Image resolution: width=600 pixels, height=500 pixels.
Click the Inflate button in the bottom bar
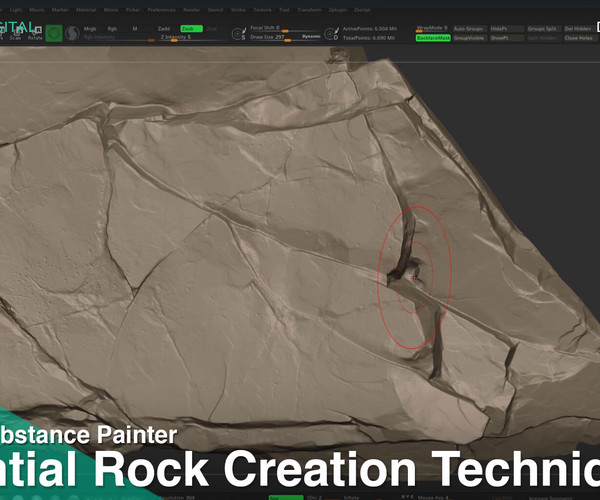(351, 497)
